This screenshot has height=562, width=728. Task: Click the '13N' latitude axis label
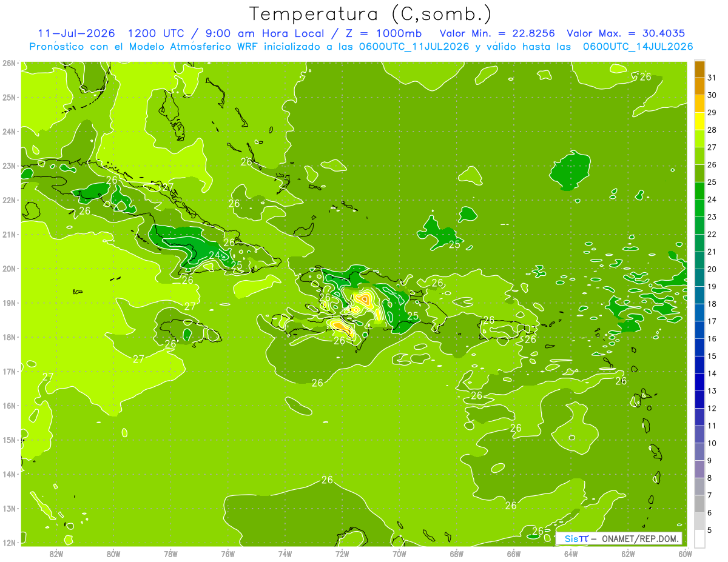(8, 509)
